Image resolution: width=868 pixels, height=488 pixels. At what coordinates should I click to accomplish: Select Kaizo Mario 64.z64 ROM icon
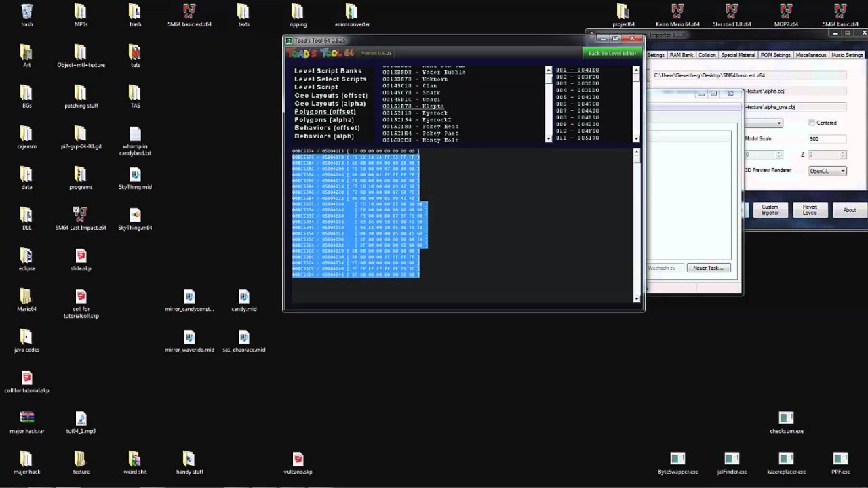[677, 12]
